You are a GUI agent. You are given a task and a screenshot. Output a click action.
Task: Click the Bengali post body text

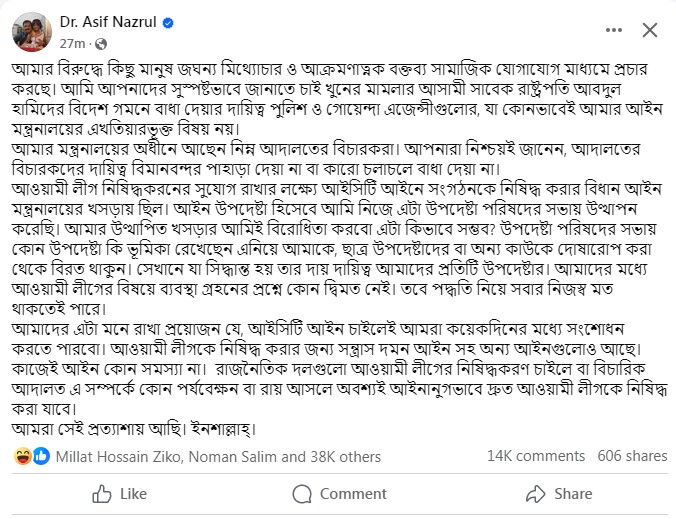coord(339,249)
